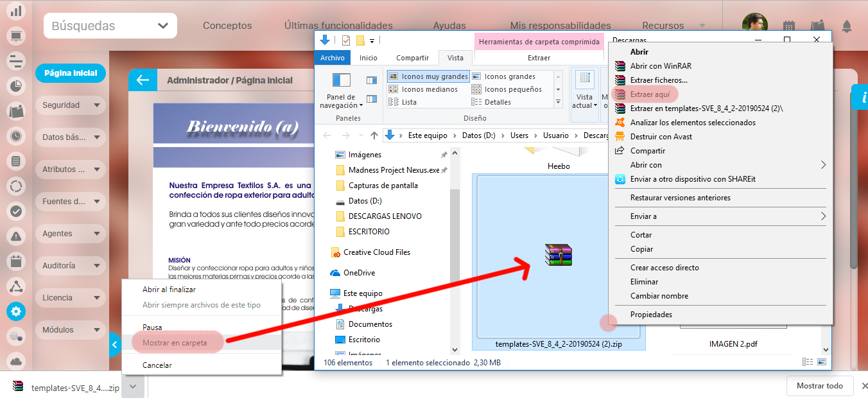Viewport: 868px width, 400px height.
Task: Click the bar chart icon in sidebar
Action: click(x=16, y=11)
